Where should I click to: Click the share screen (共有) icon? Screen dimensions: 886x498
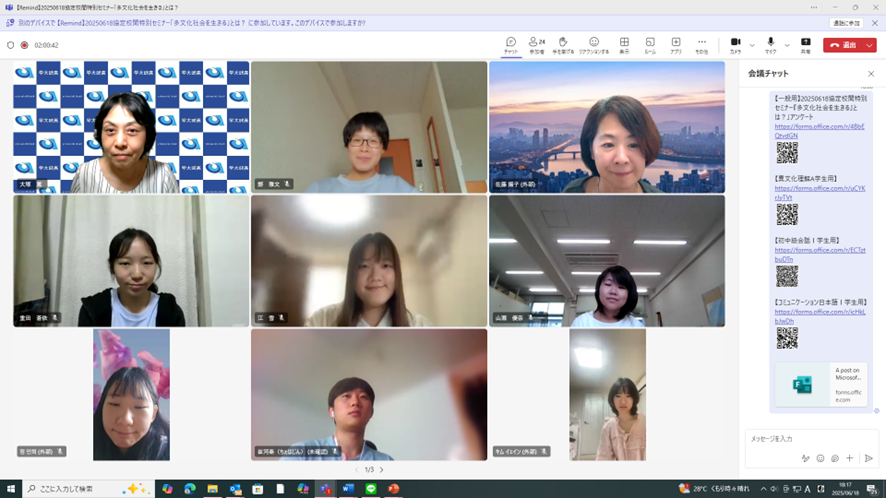[805, 44]
